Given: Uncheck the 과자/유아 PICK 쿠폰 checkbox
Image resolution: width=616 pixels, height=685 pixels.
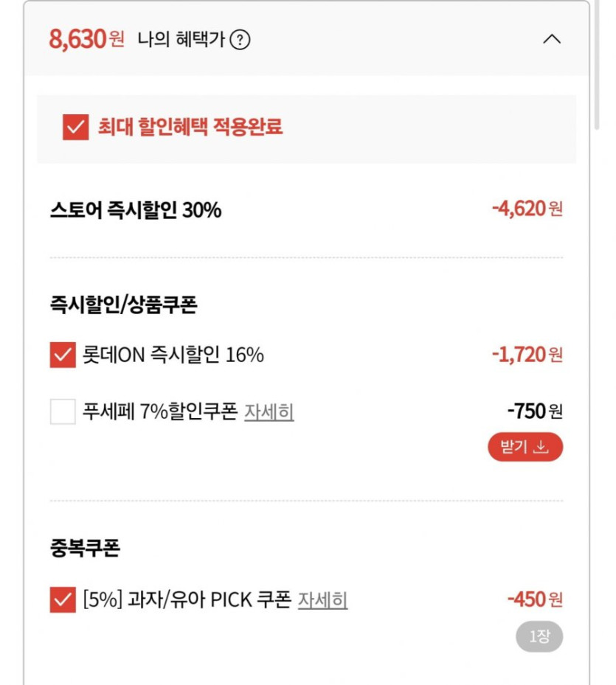Looking at the screenshot, I should point(63,599).
